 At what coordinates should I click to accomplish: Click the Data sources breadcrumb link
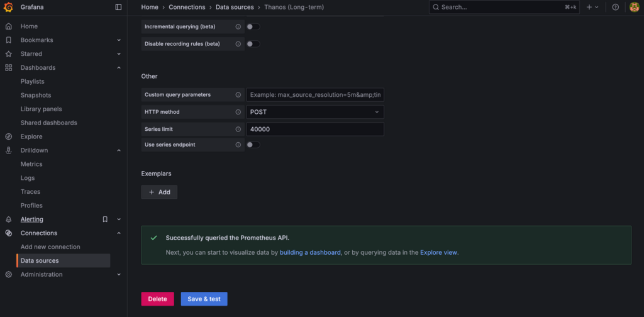(235, 7)
